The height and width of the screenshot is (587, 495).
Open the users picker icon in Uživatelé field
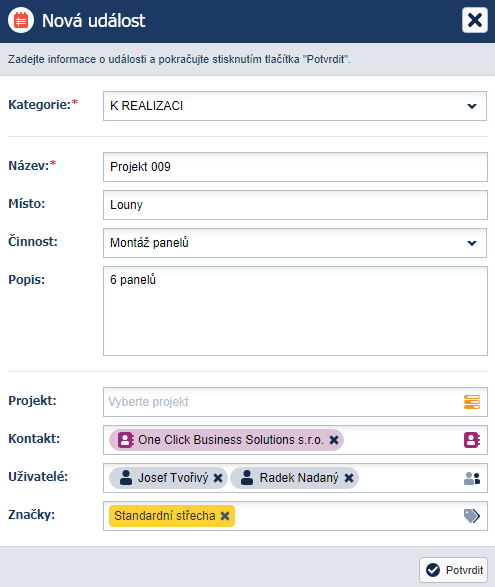point(472,478)
